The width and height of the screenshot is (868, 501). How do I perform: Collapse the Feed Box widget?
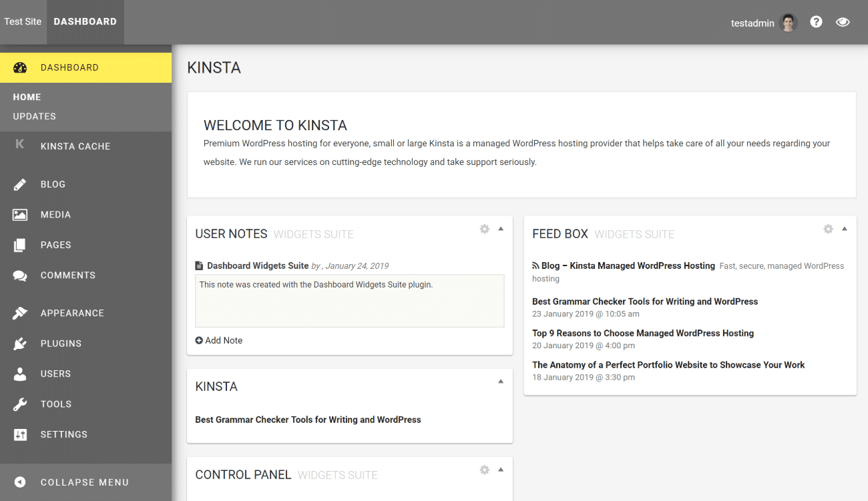pyautogui.click(x=844, y=228)
